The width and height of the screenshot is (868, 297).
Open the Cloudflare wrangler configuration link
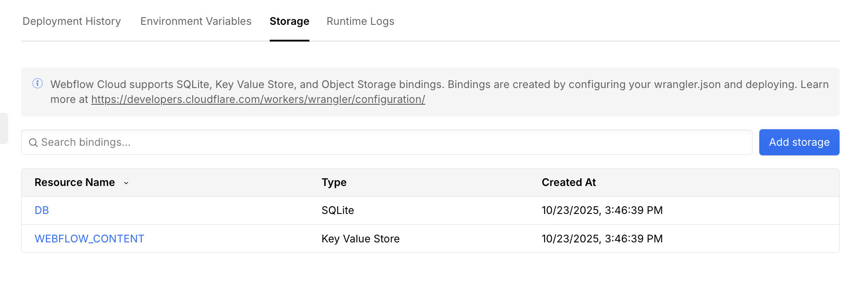(x=258, y=99)
